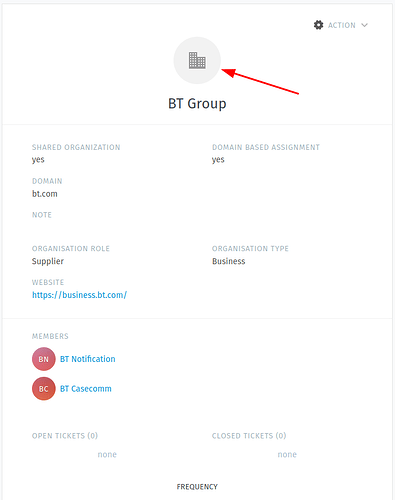Screen dimensions: 395x500
Task: Open BT Notification member profile
Action: tap(88, 359)
